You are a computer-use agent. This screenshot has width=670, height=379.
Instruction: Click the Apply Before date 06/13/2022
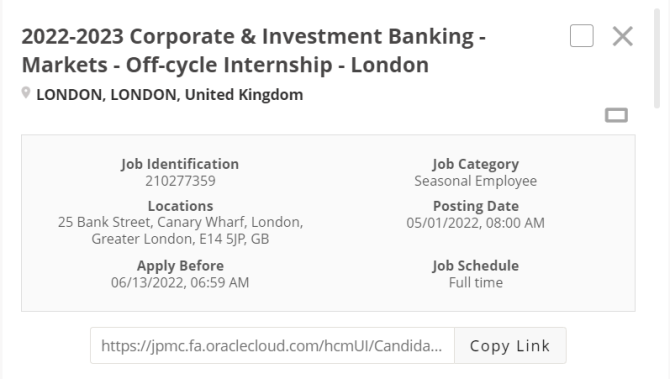(x=180, y=282)
